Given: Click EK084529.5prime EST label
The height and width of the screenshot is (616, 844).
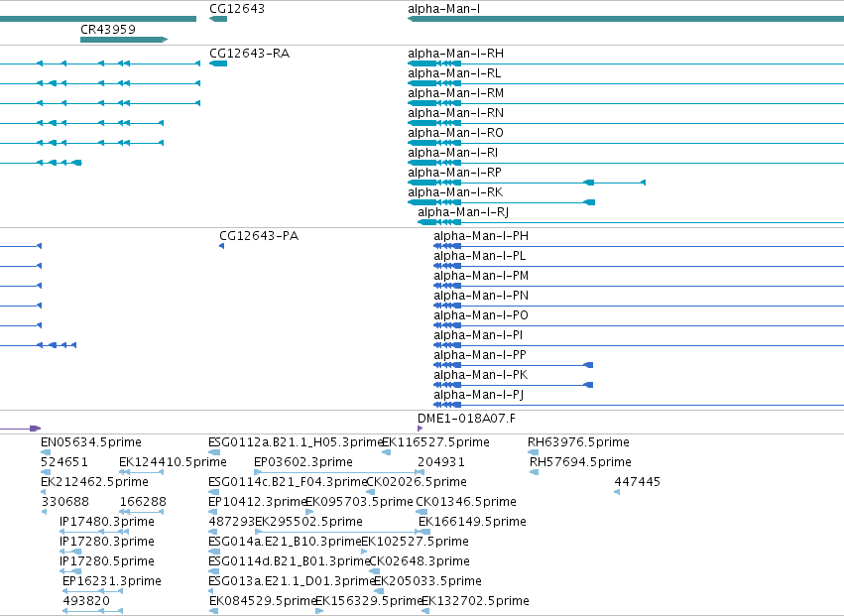Looking at the screenshot, I should (x=263, y=601).
